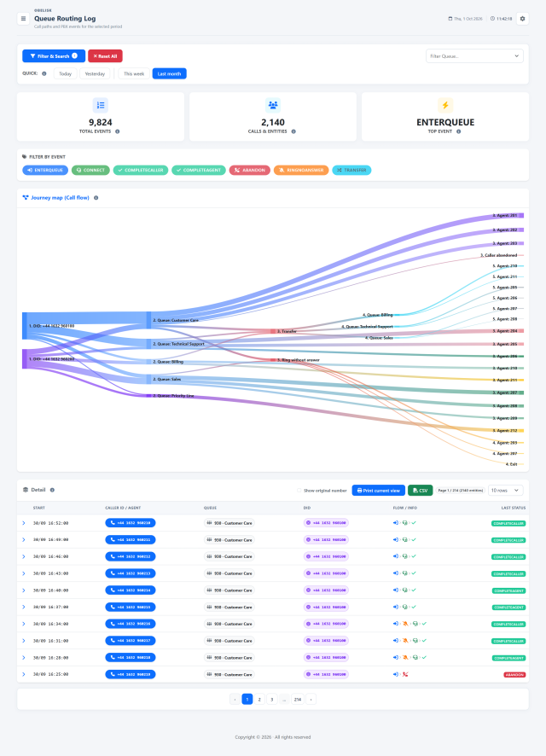Click the checkmark flow icon in 16:46:00 row
This screenshot has height=756, width=546.
[x=414, y=556]
